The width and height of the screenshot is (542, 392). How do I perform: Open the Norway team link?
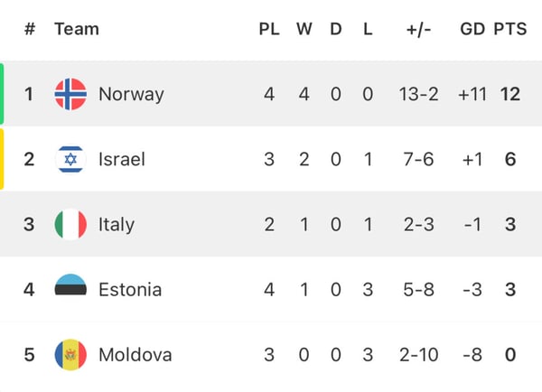click(131, 94)
